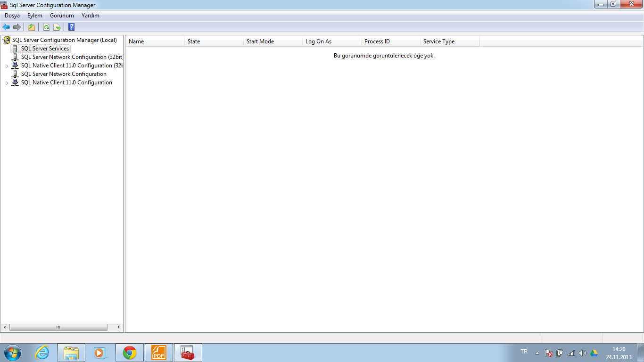Click the Refresh toolbar icon
This screenshot has width=644, height=362.
tap(46, 27)
